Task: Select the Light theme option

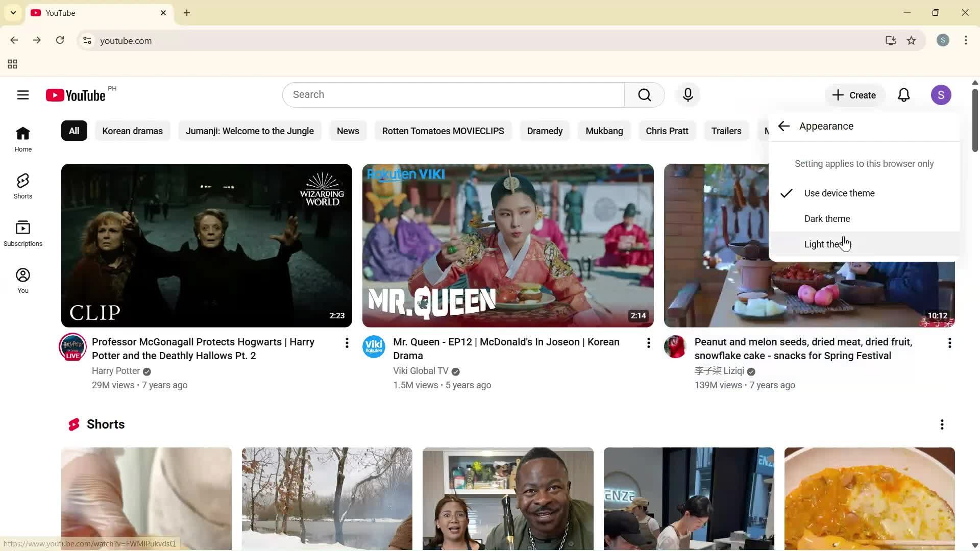Action: [822, 244]
